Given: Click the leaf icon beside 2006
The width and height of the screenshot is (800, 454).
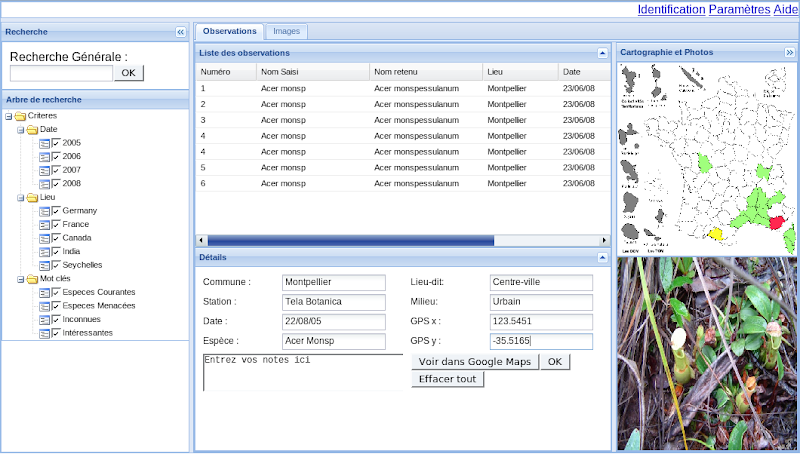Looking at the screenshot, I should [45, 157].
